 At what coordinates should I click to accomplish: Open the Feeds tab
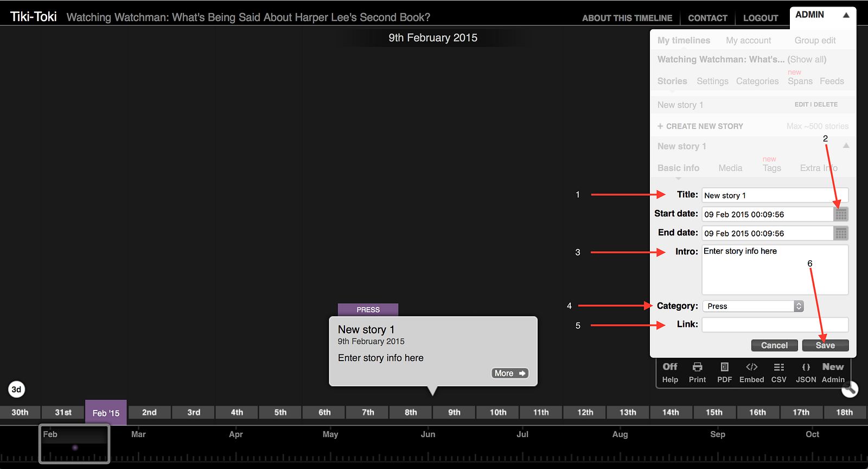click(832, 81)
